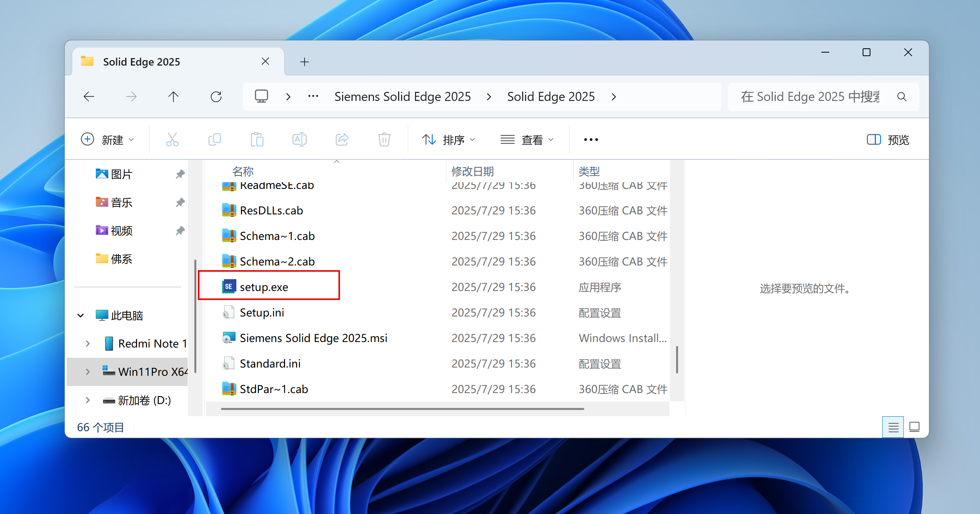Open the 查看 view dropdown
The width and height of the screenshot is (980, 514).
[527, 140]
